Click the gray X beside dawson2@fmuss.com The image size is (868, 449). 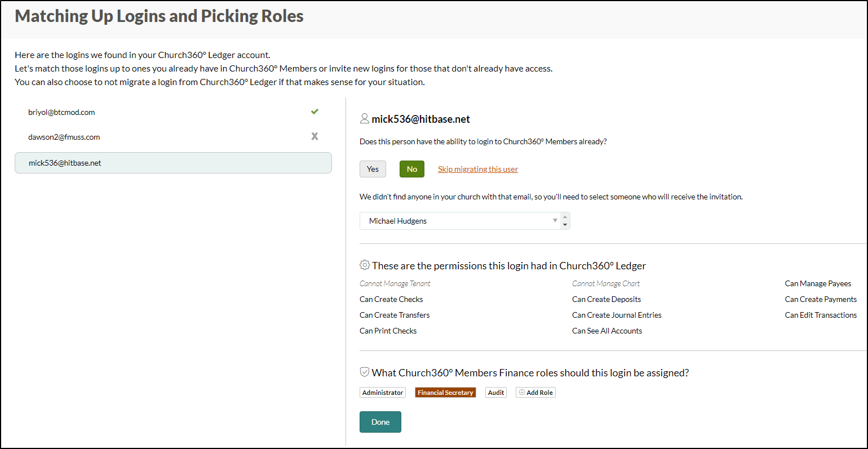tap(315, 136)
